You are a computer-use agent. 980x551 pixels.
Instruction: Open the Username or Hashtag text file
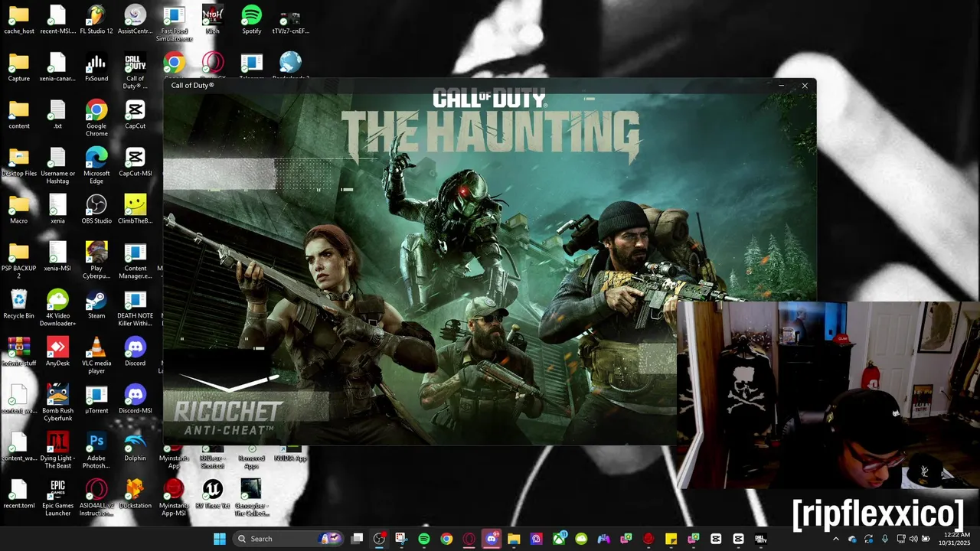(57, 167)
